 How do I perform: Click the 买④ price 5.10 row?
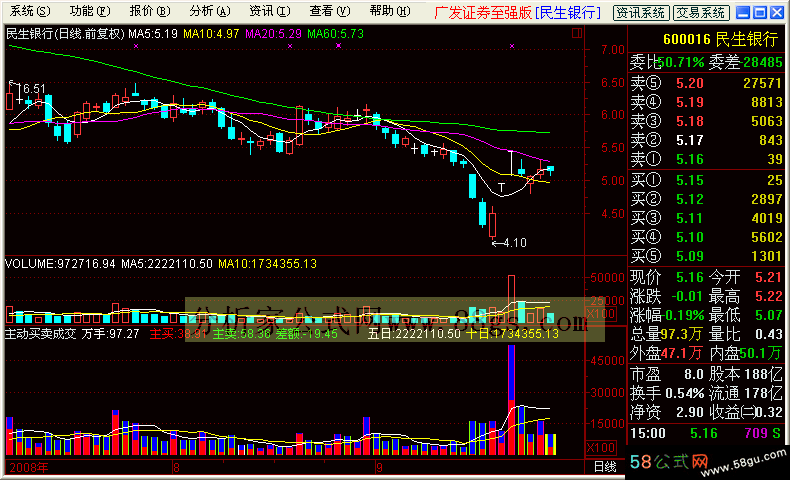(x=706, y=237)
